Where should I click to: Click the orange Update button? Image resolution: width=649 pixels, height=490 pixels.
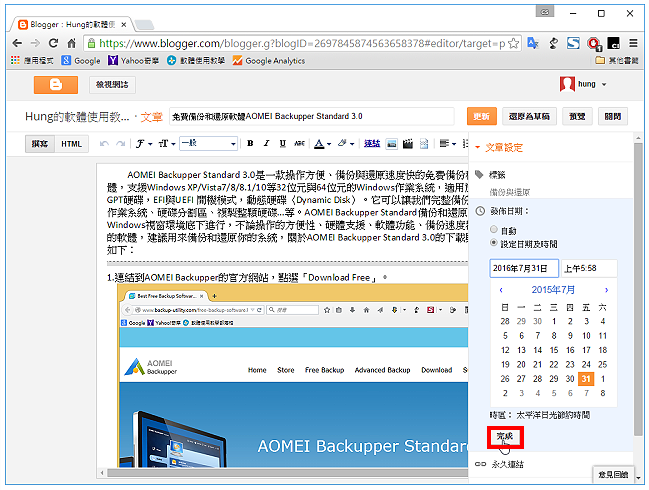click(x=481, y=116)
